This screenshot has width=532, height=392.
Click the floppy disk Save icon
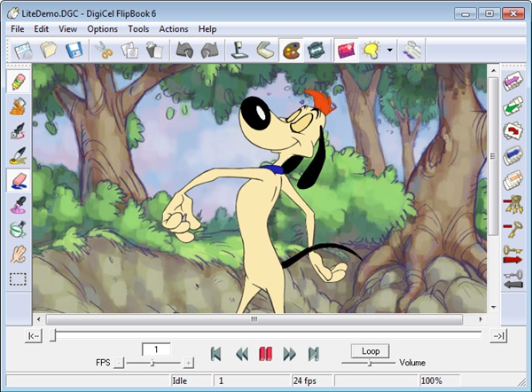[73, 51]
